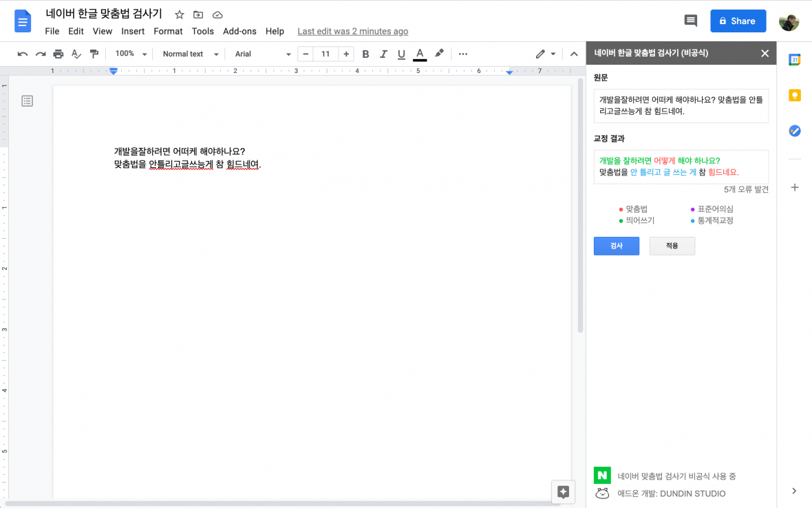Edit the font size field
Screen dimensions: 812x508
[325, 54]
